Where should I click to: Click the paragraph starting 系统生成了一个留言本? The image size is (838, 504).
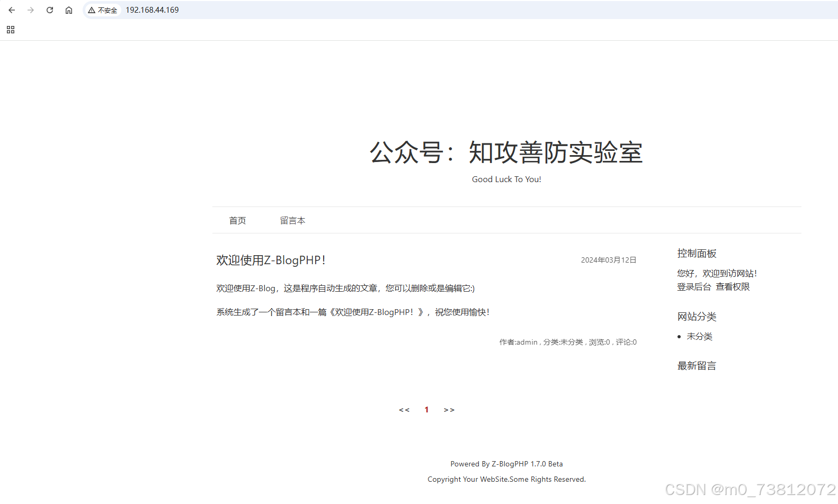tap(353, 312)
